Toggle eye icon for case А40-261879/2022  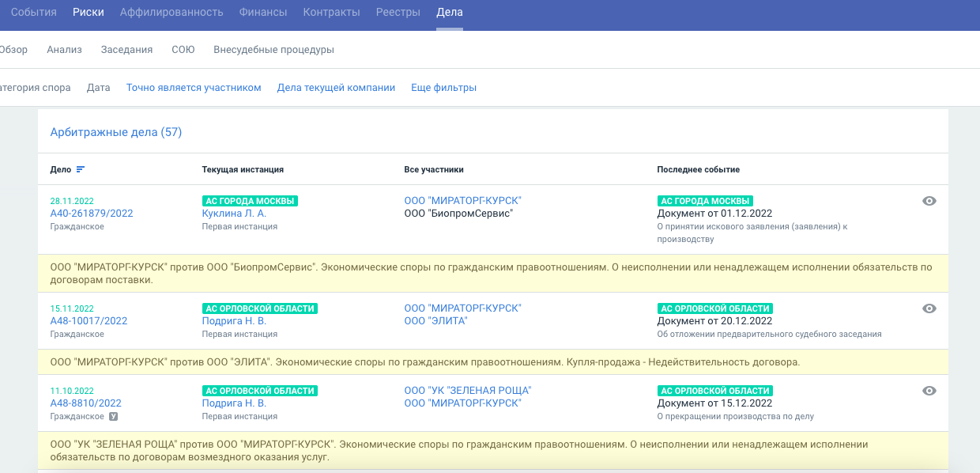click(929, 201)
